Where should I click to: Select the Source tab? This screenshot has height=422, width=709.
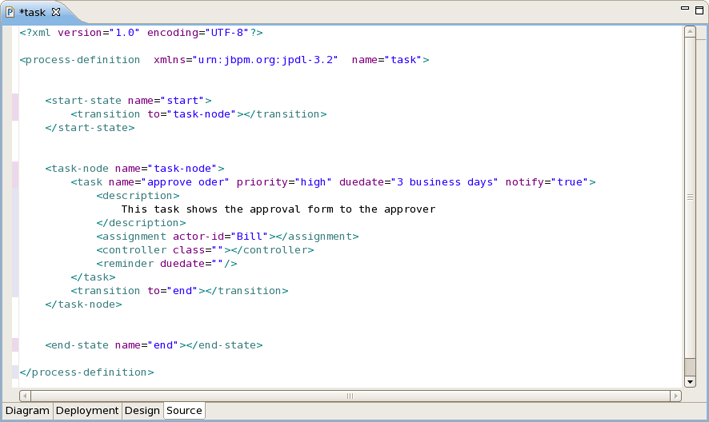coord(184,411)
